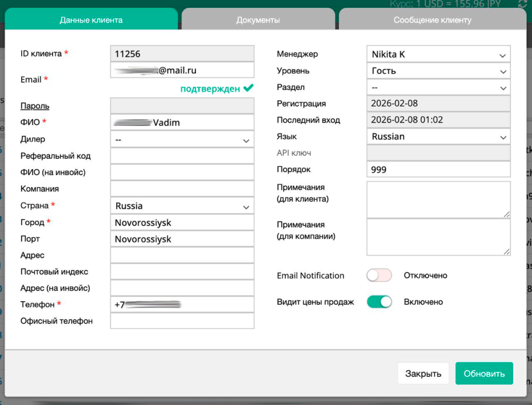Click into the Реферальный код field

pyautogui.click(x=182, y=156)
